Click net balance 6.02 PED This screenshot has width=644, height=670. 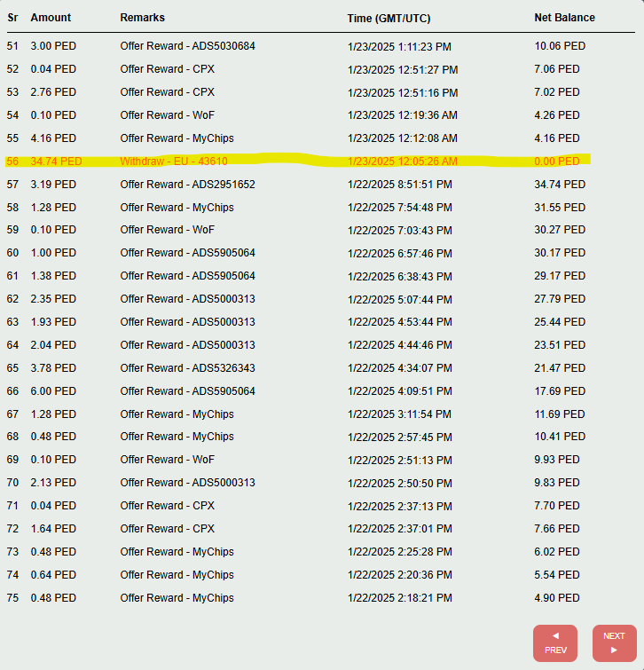(x=557, y=552)
